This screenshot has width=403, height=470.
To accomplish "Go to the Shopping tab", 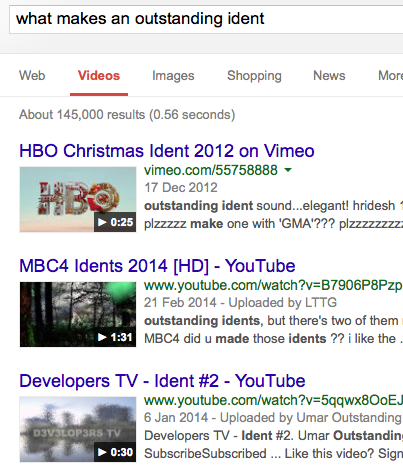I will [x=254, y=76].
